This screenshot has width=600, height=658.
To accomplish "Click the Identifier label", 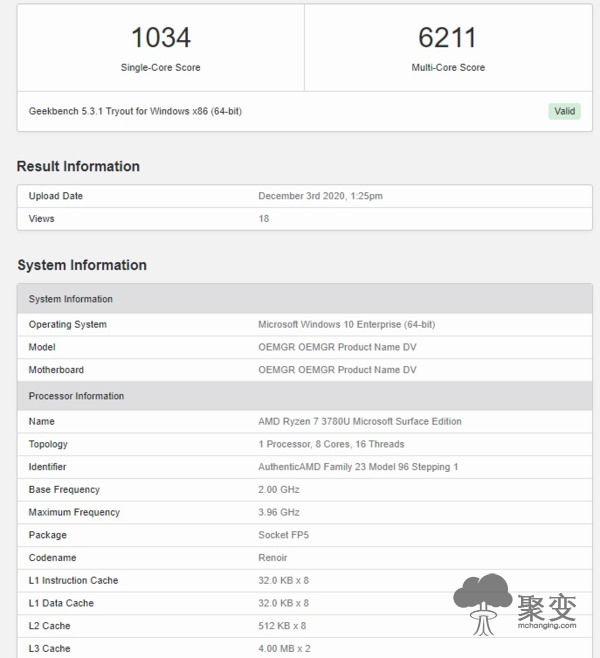I will point(47,467).
